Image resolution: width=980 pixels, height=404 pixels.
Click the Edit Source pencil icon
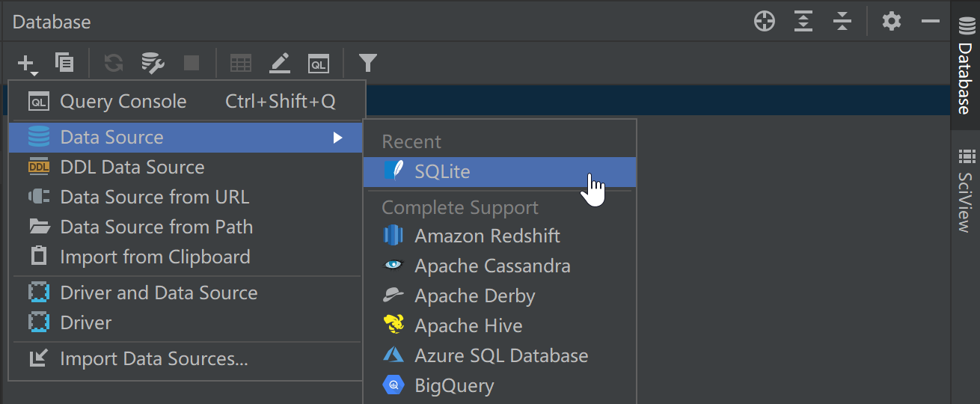click(280, 64)
